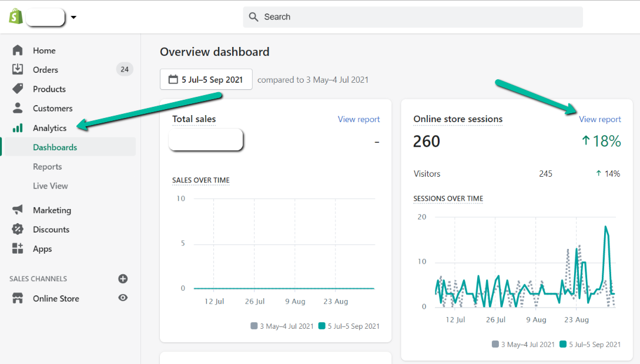
Task: Click the Shopify bag logo
Action: click(16, 16)
